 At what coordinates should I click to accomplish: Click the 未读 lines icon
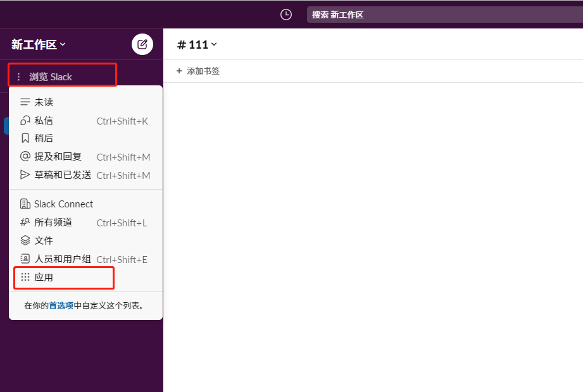[x=25, y=102]
